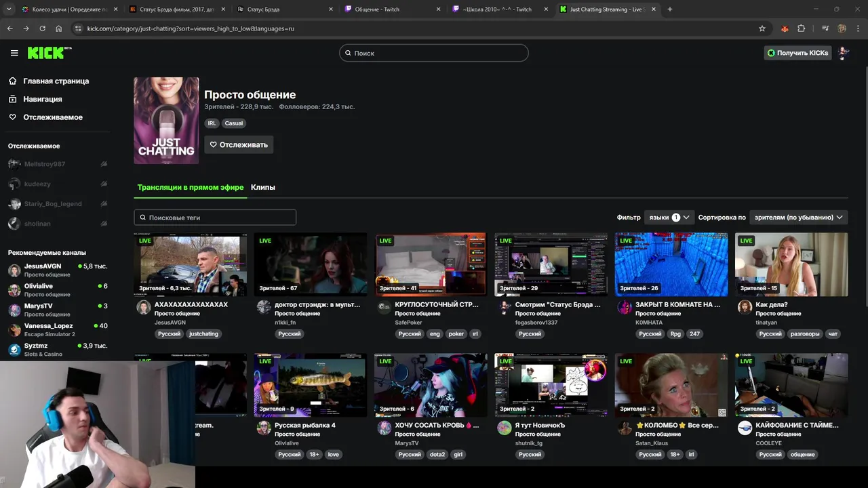Screen dimensions: 868x488
Task: Click the KICK logo
Action: pos(50,53)
